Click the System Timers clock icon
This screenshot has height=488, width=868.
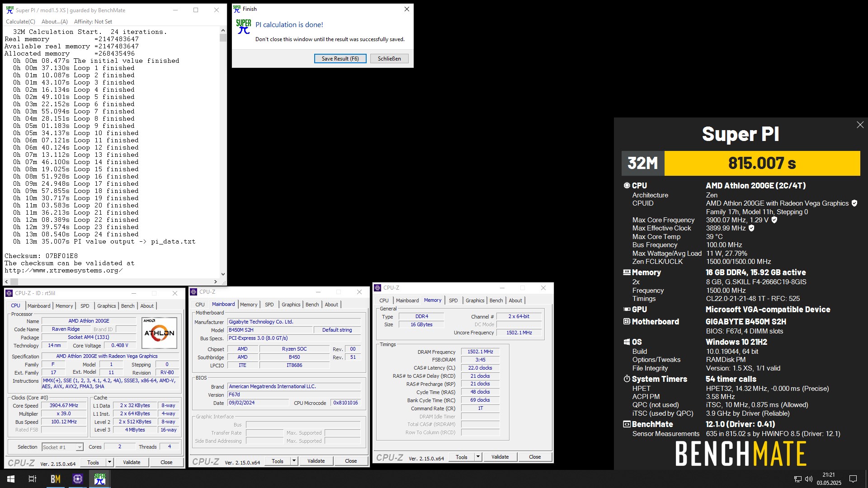[627, 379]
